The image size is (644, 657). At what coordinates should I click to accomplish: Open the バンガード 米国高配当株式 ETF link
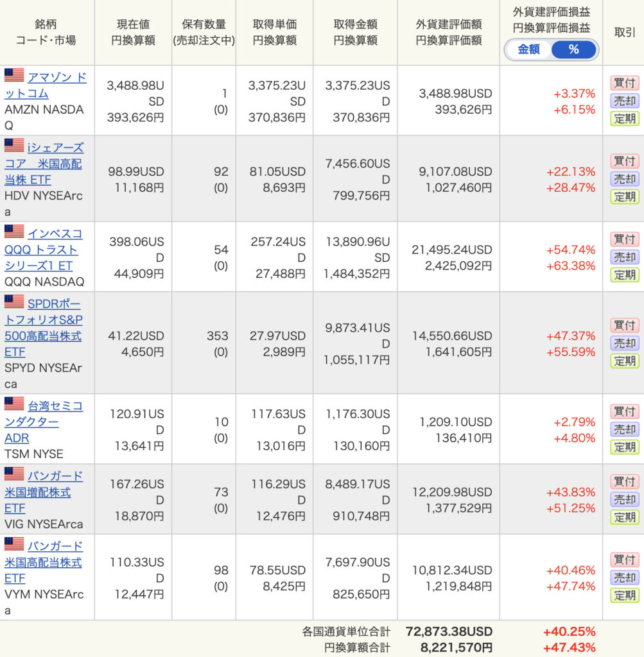tap(43, 562)
